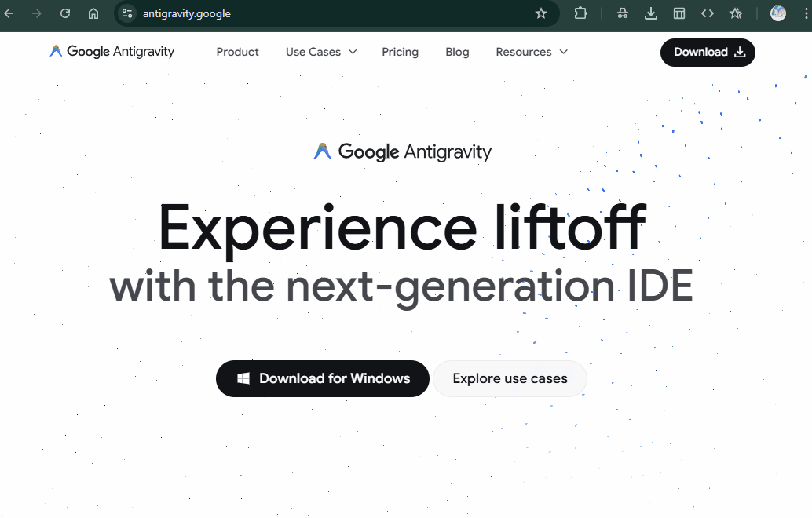Open the browser extensions puzzle icon

580,13
